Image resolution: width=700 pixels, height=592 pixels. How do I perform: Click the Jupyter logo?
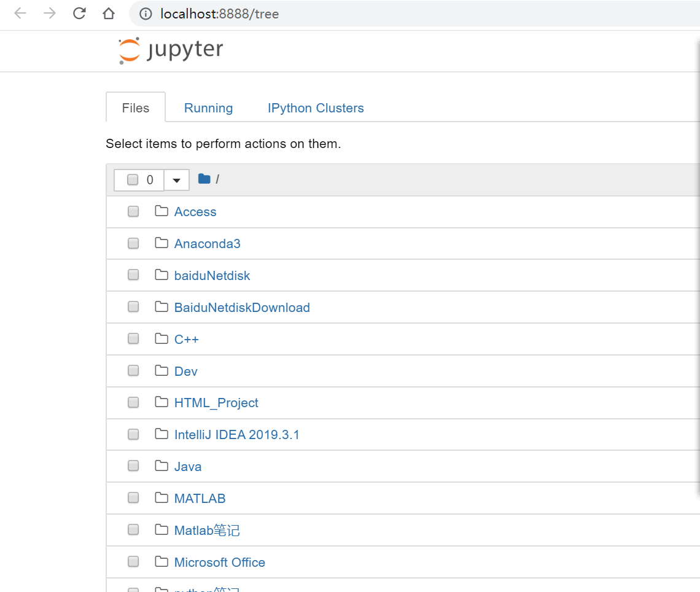[169, 49]
